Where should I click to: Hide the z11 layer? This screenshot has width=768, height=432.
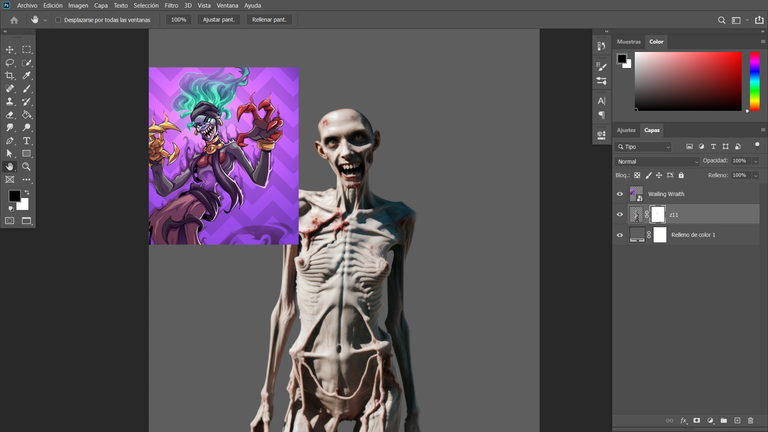(620, 215)
